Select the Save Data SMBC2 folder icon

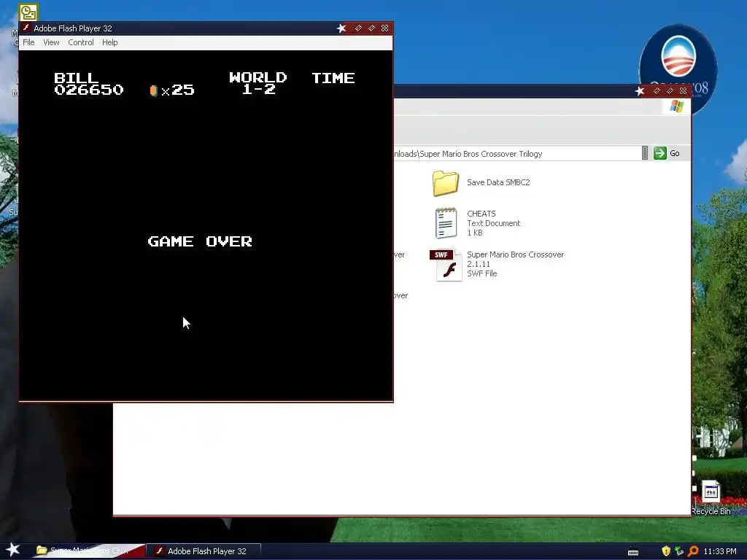[x=446, y=183]
